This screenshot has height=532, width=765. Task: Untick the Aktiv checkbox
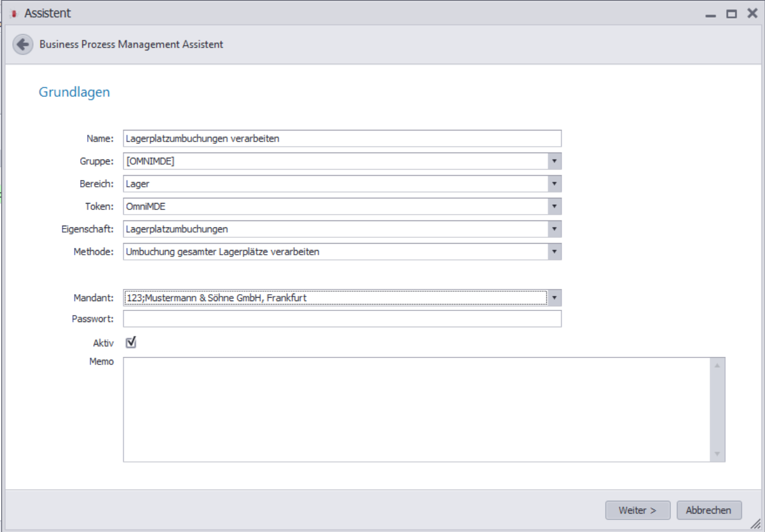click(x=131, y=343)
